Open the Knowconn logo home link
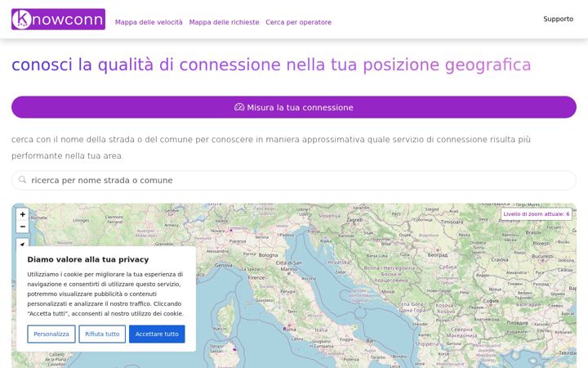 (58, 19)
